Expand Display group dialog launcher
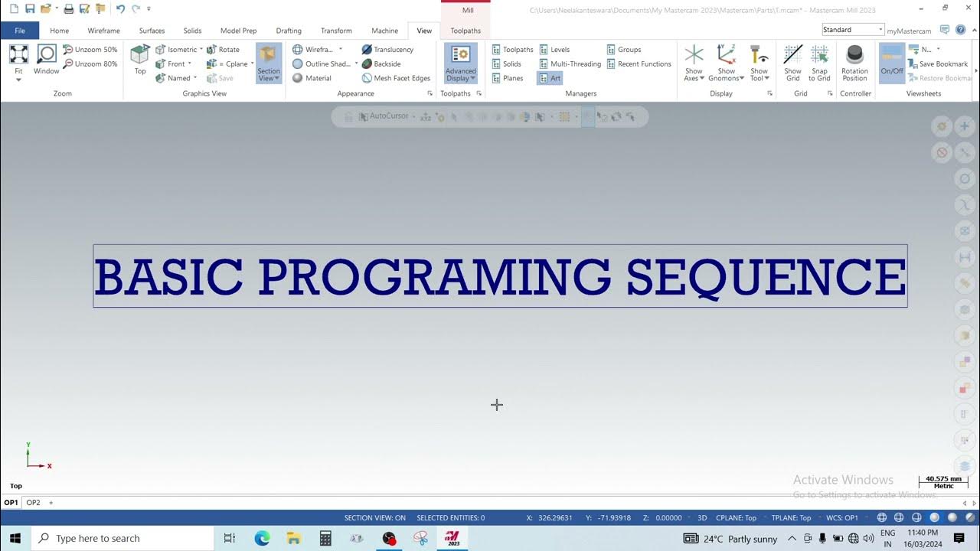The image size is (980, 551). coord(769,93)
